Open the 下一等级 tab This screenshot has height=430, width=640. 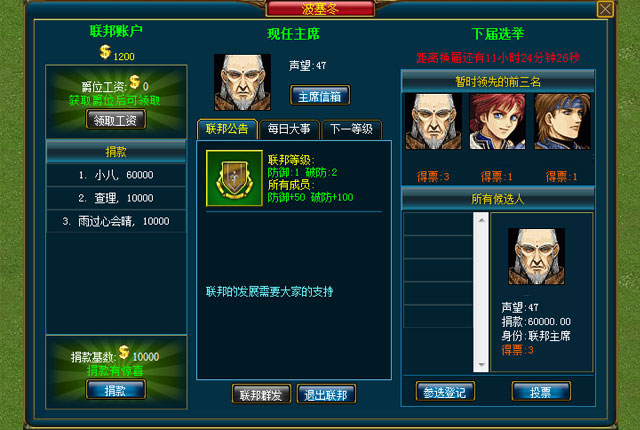351,129
